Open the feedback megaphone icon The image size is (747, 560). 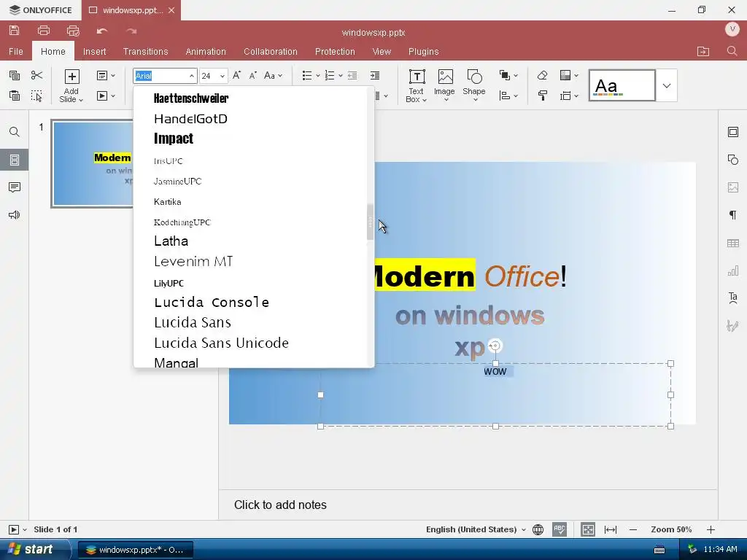[15, 215]
